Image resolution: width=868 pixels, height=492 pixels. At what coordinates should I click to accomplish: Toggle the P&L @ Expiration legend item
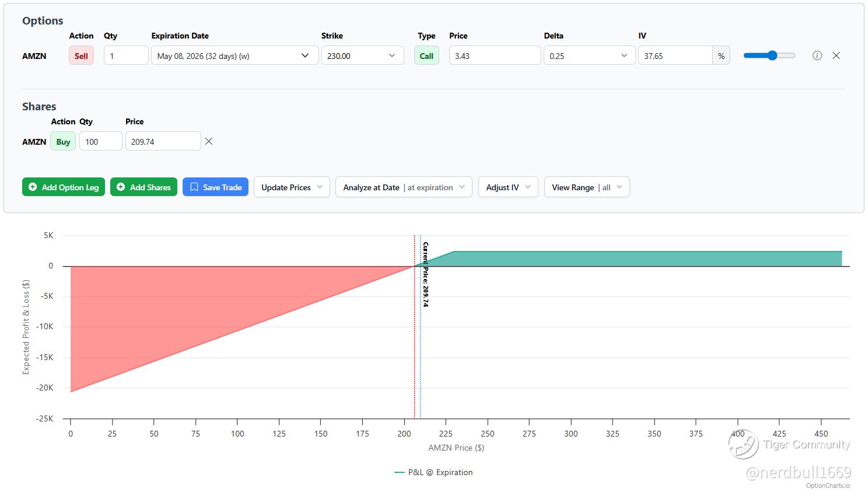click(x=433, y=472)
